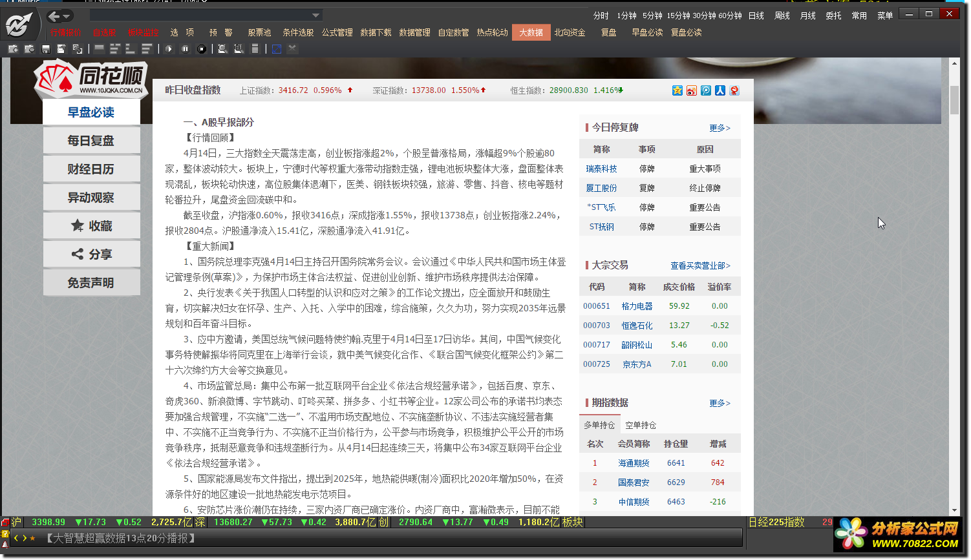This screenshot has width=971, height=560.
Task: Open the 格力电器 stock link
Action: (x=637, y=306)
